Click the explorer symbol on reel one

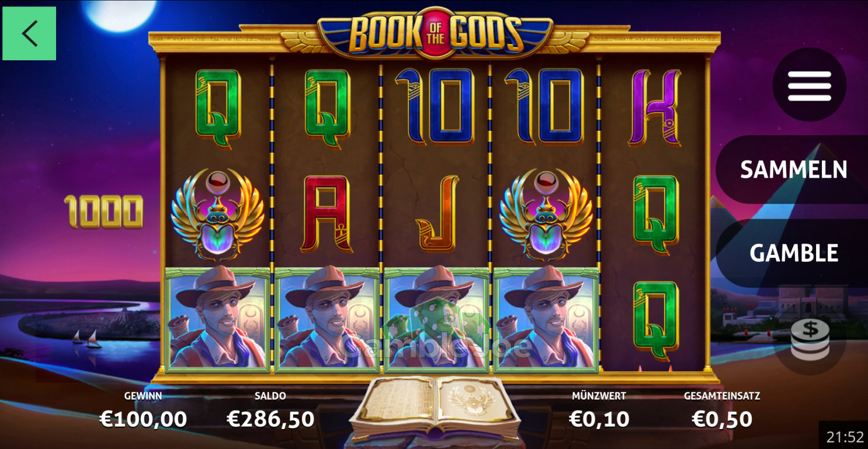(217, 319)
